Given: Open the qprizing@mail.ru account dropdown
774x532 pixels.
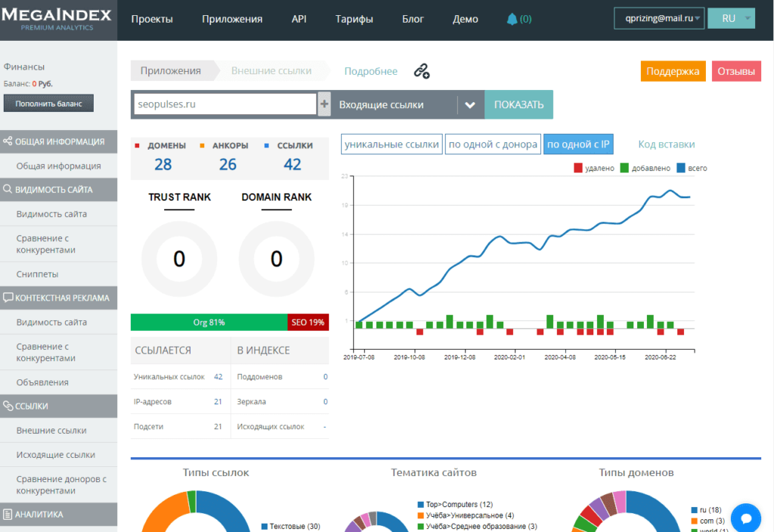Looking at the screenshot, I should pos(659,18).
